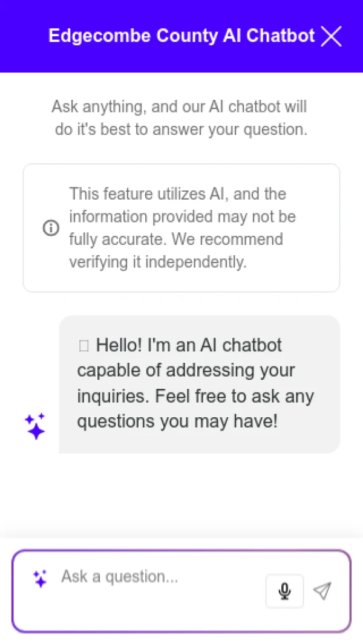363x644 pixels.
Task: Click the sparkle icon inside the question box
Action: 40,579
